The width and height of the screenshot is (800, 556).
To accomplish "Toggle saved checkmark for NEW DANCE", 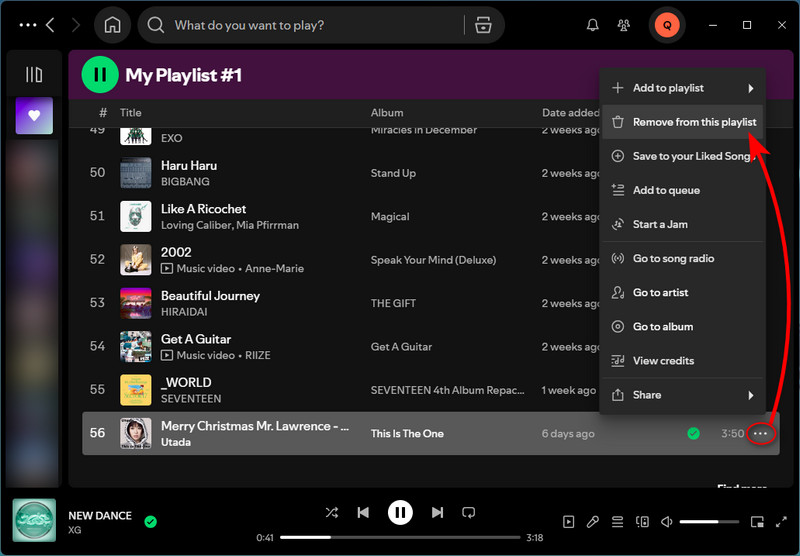I will tap(151, 522).
